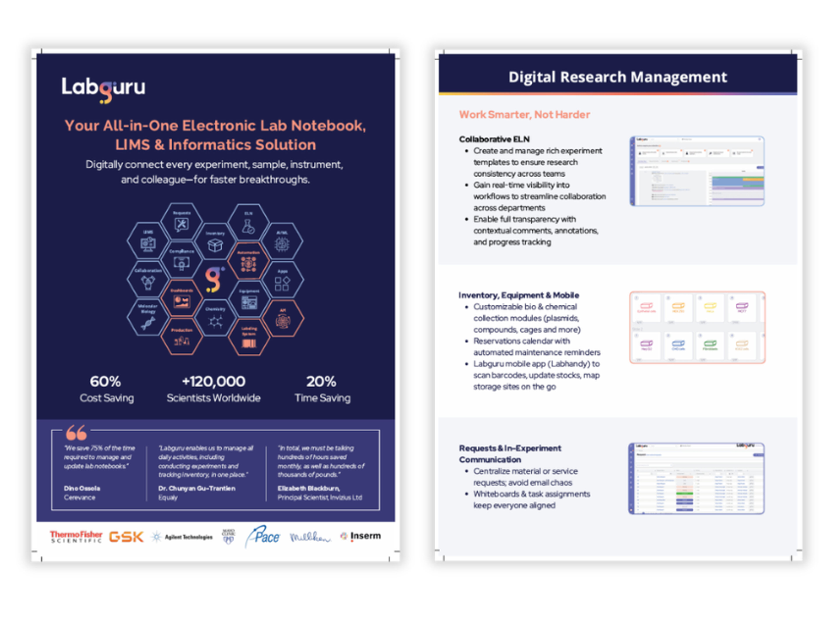This screenshot has width=840, height=620.
Task: Click the Requests hexagon icon
Action: point(182,222)
